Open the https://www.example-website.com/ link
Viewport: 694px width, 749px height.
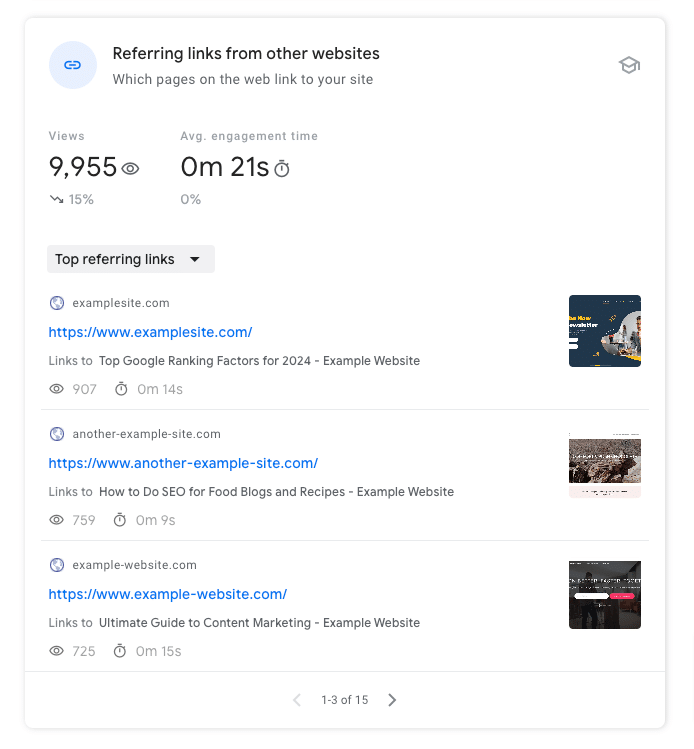[x=168, y=594]
